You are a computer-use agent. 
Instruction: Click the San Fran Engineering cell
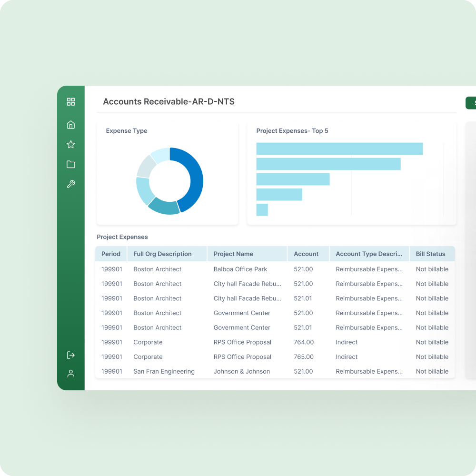(x=164, y=371)
